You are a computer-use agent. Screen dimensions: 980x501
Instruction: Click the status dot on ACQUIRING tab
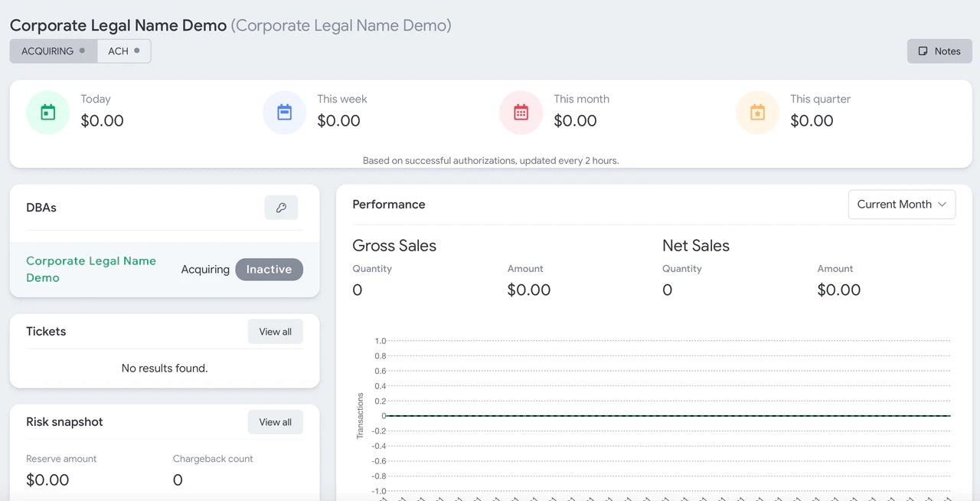[82, 51]
